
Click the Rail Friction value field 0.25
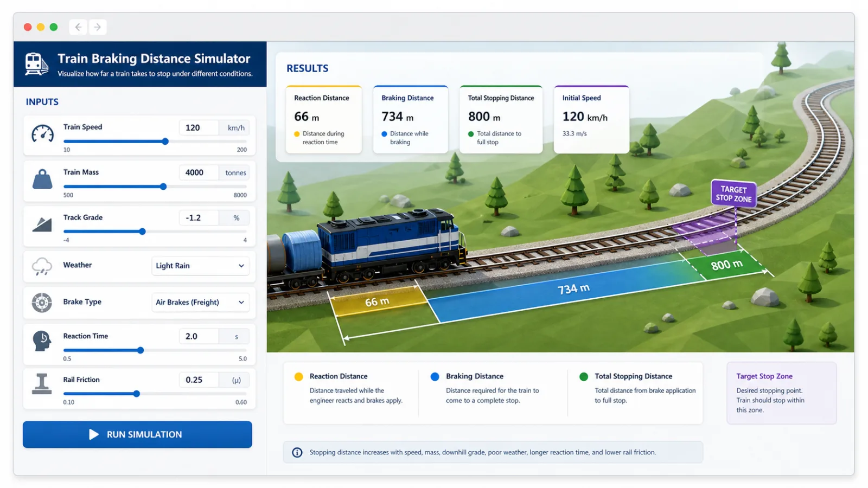click(199, 380)
